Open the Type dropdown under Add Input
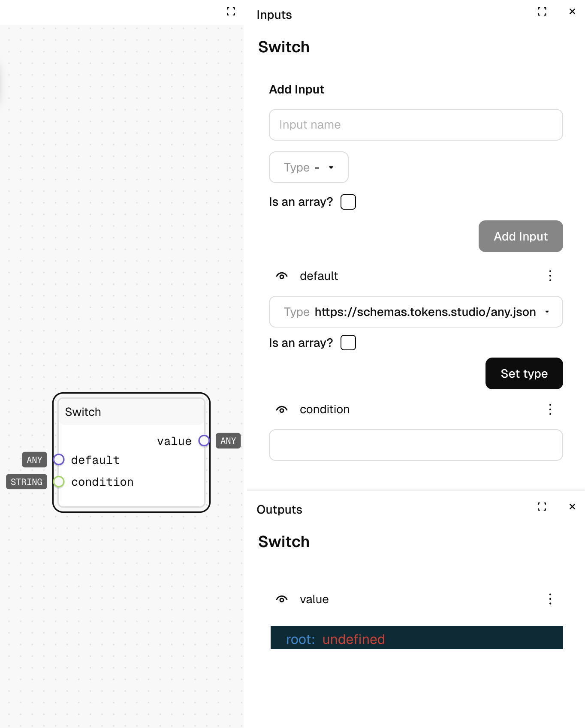Screen dimensions: 585x728 [x=309, y=167]
